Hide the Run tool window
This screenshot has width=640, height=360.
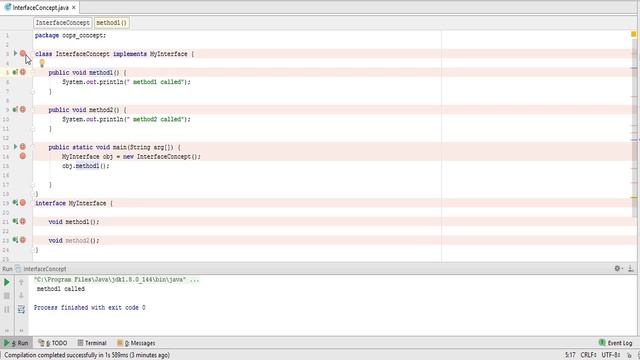click(631, 268)
